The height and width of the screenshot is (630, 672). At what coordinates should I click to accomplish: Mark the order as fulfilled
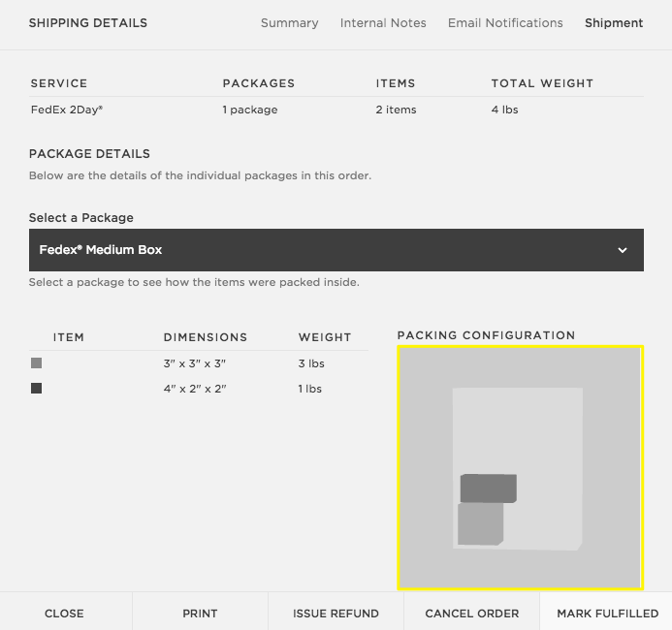(607, 613)
